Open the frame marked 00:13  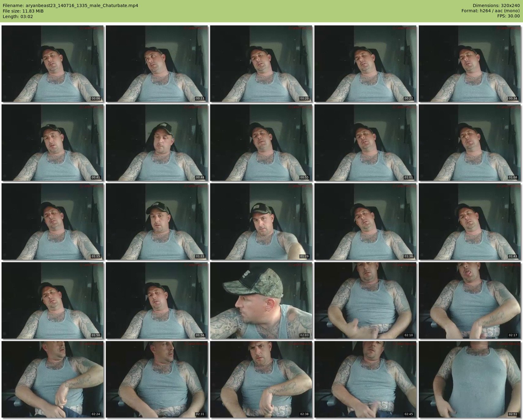click(157, 64)
